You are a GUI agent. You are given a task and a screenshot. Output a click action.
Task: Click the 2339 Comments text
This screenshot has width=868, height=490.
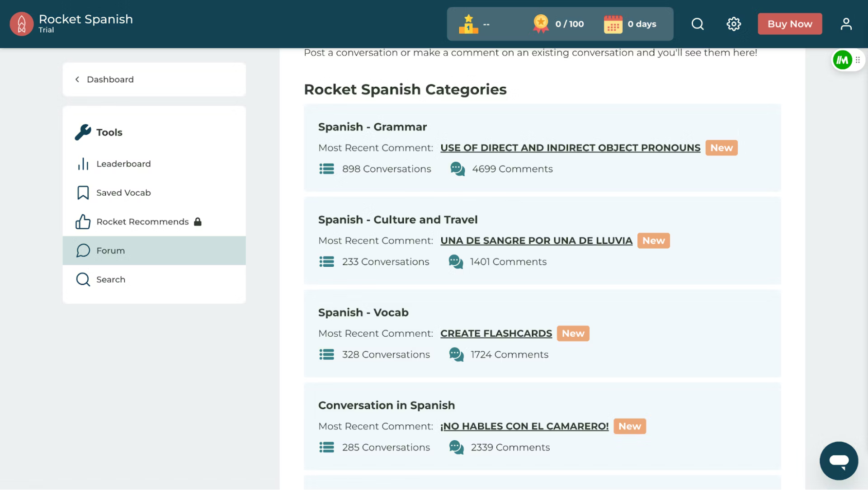(510, 448)
